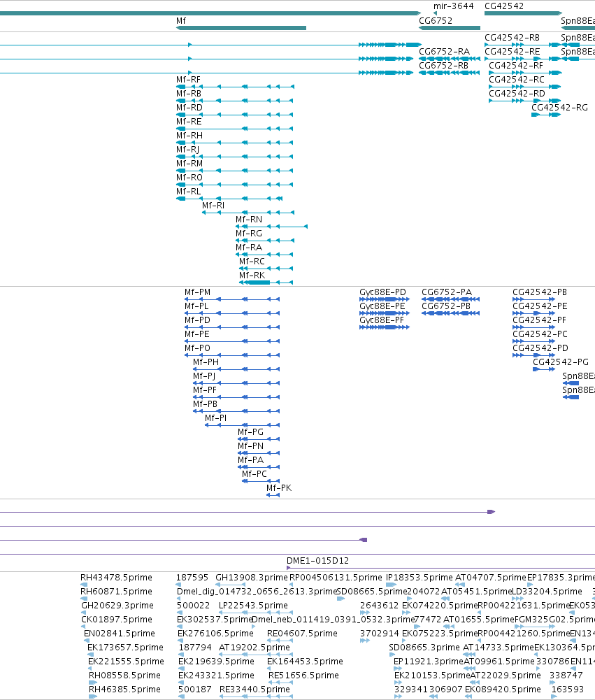595x700 pixels.
Task: Select the Gyc88E-PE protein label
Action: click(x=382, y=306)
